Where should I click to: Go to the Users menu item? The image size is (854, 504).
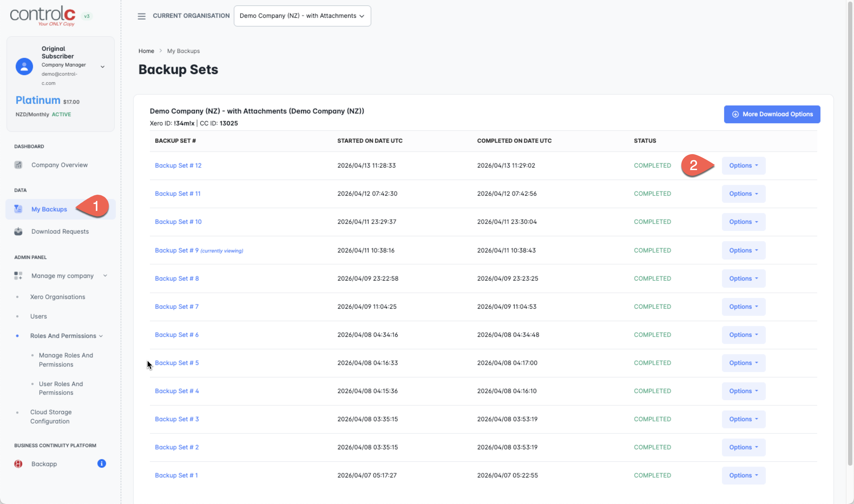[38, 317]
